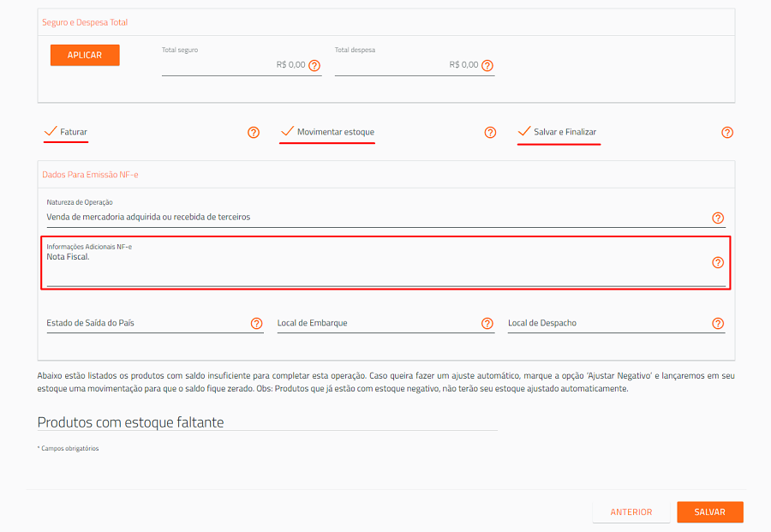The width and height of the screenshot is (771, 532).
Task: Show help for Salvar e Finalizar option
Action: click(x=727, y=132)
